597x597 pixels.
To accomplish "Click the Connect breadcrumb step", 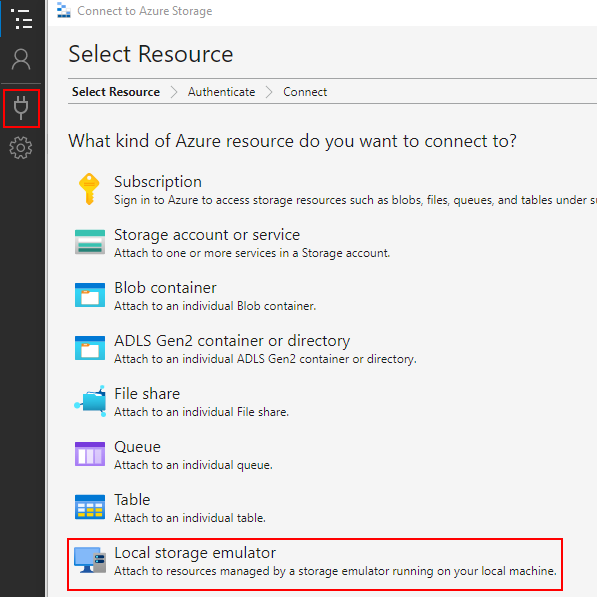I will point(305,92).
